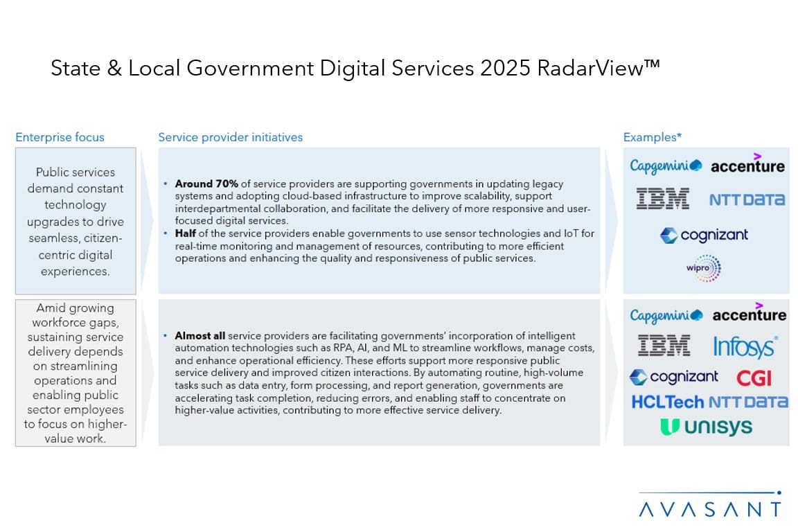
Task: Click the 'Enterprise focus' column heading
Action: point(60,137)
